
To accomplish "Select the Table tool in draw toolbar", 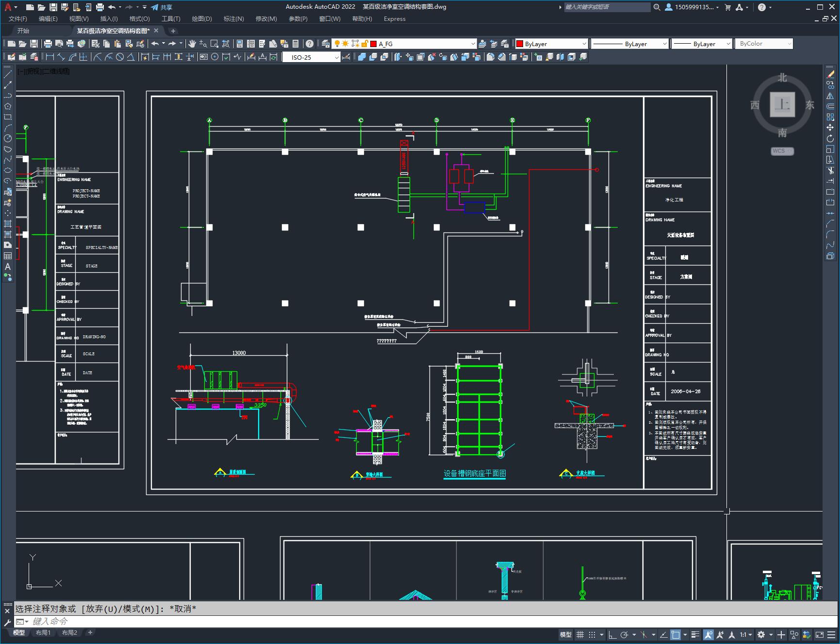I will tap(8, 256).
